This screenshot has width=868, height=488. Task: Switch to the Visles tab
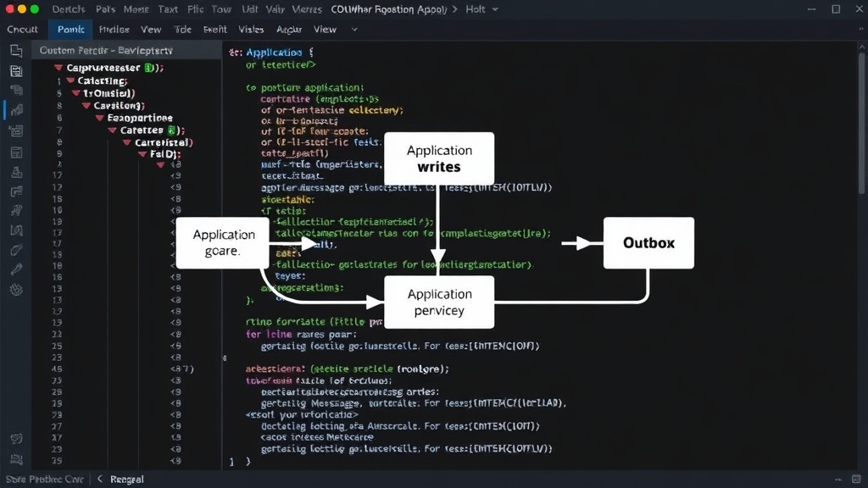[251, 30]
